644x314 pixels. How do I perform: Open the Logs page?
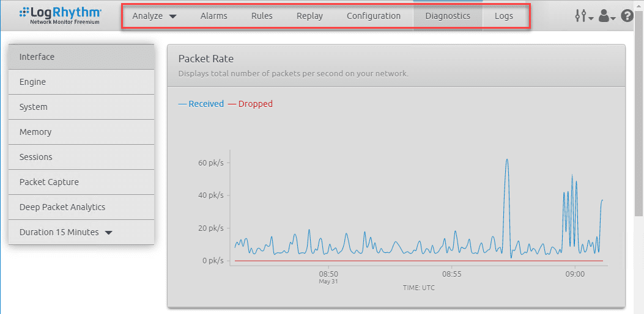point(504,16)
